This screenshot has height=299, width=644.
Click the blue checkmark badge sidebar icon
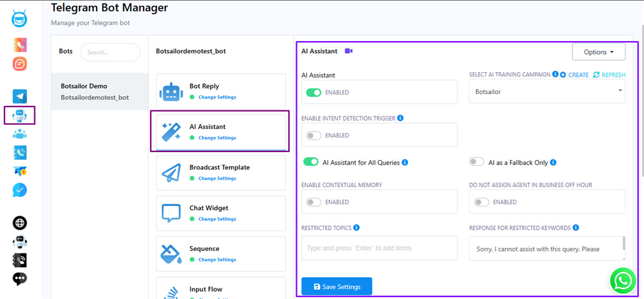click(20, 190)
